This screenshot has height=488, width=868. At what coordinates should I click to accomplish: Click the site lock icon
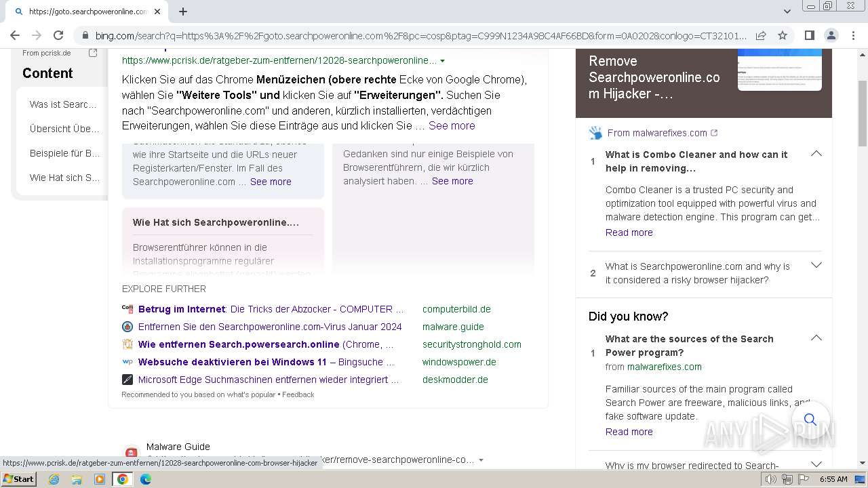[85, 35]
